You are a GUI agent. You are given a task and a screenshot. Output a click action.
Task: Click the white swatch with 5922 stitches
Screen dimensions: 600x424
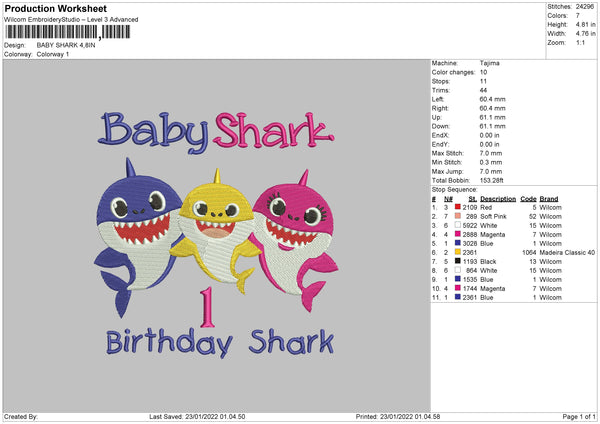(458, 225)
